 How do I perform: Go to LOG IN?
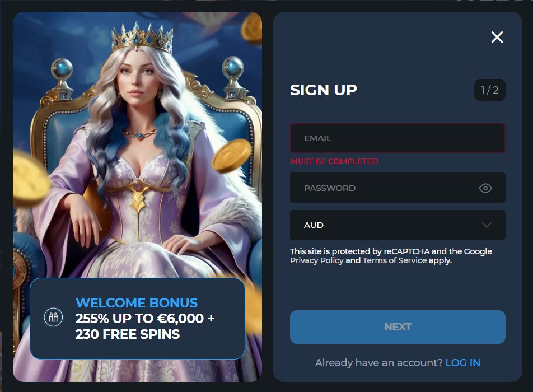pos(462,363)
